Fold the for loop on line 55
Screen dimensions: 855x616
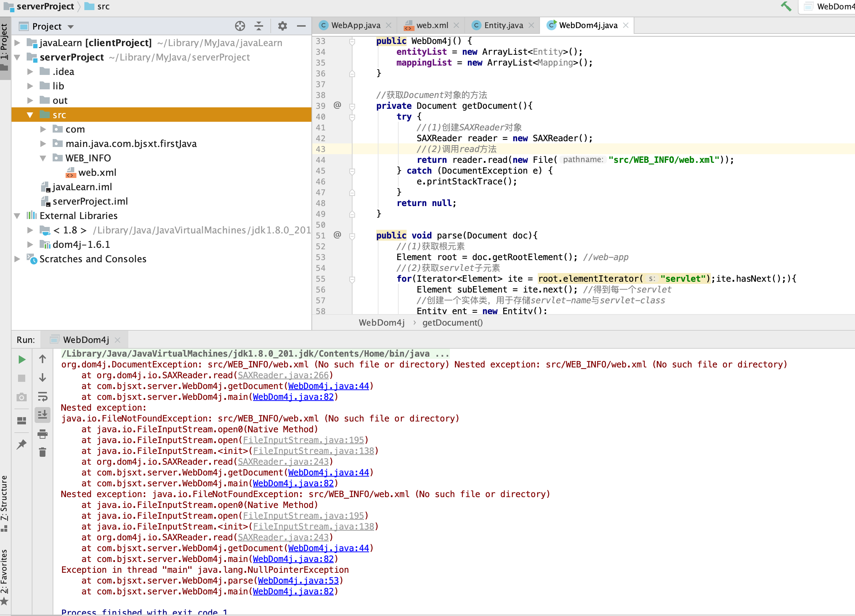click(352, 279)
